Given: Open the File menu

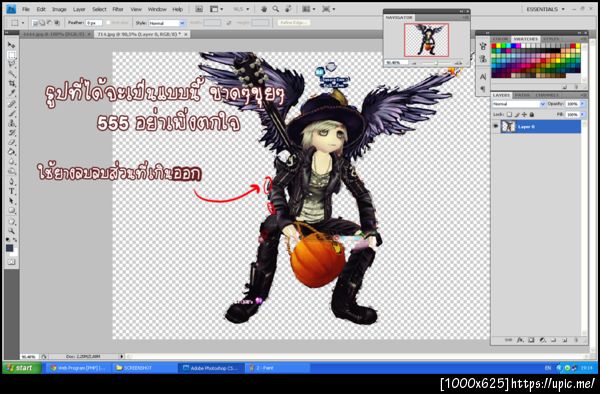Looking at the screenshot, I should click(x=26, y=9).
